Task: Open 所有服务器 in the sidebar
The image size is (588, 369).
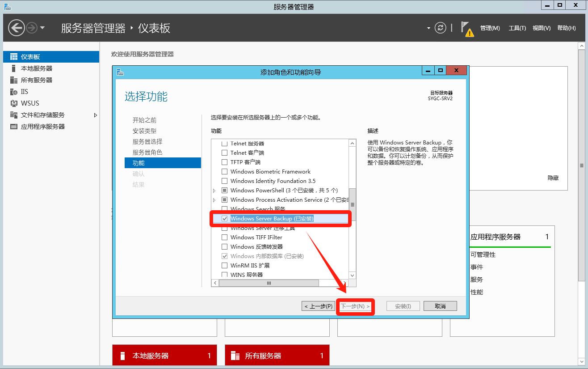Action: 36,80
